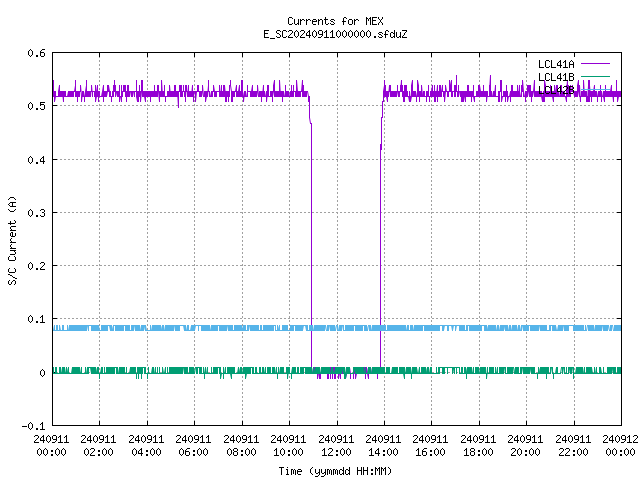Click the 240911 12:00 x-axis tick label

(336, 446)
